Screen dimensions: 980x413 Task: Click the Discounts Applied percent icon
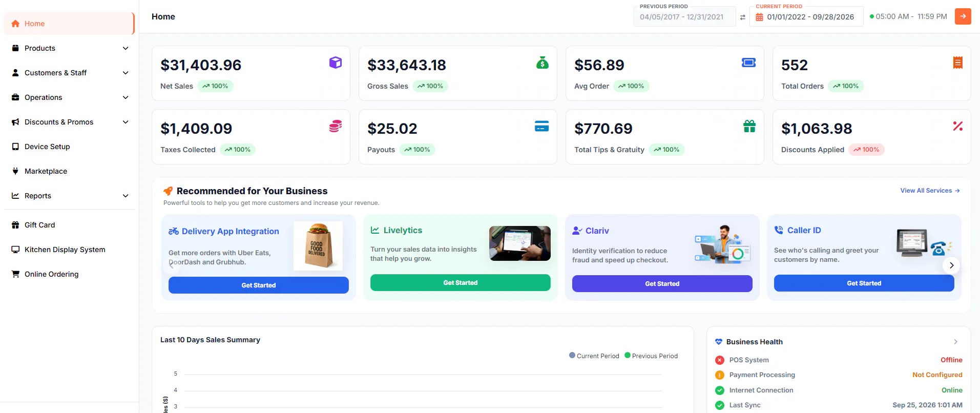tap(957, 126)
